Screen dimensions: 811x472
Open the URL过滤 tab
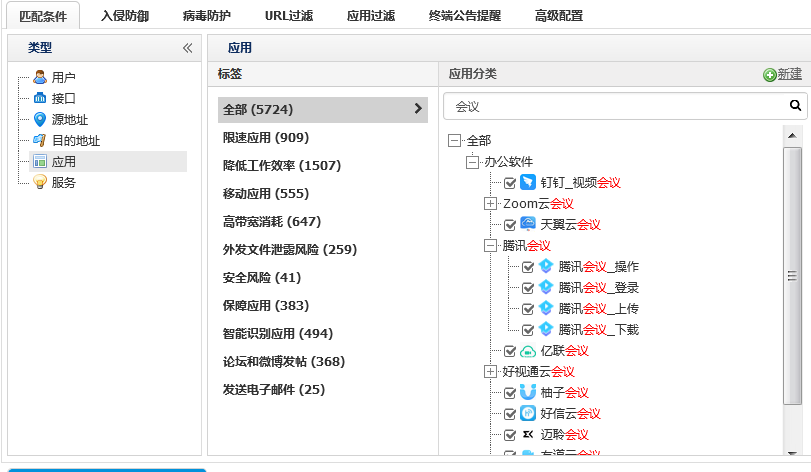[287, 15]
